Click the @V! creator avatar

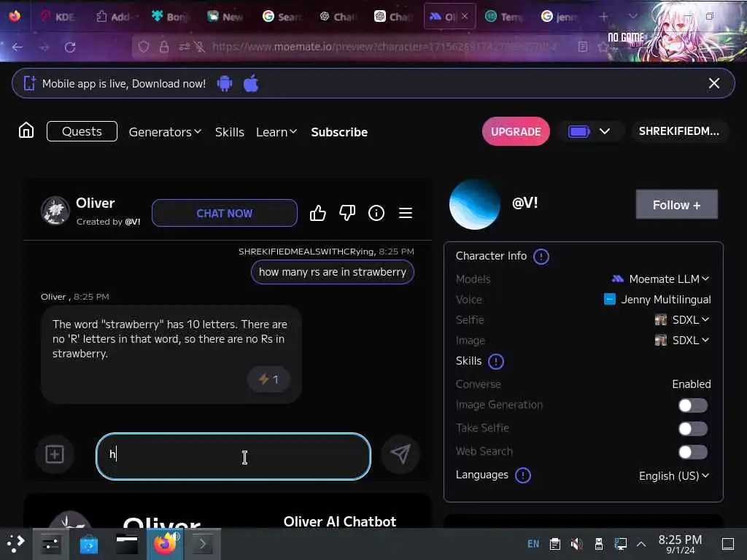(474, 204)
